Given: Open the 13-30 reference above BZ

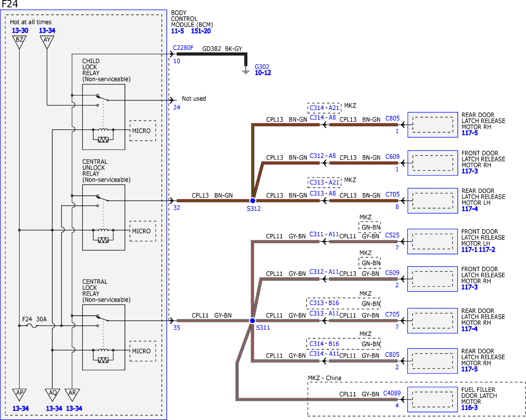Looking at the screenshot, I should [x=20, y=31].
